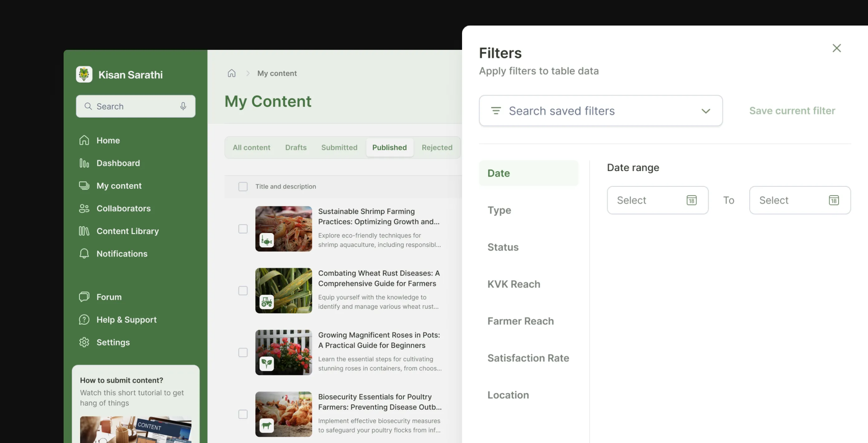This screenshot has height=443, width=868.
Task: Open the end date Select field
Action: [x=800, y=200]
